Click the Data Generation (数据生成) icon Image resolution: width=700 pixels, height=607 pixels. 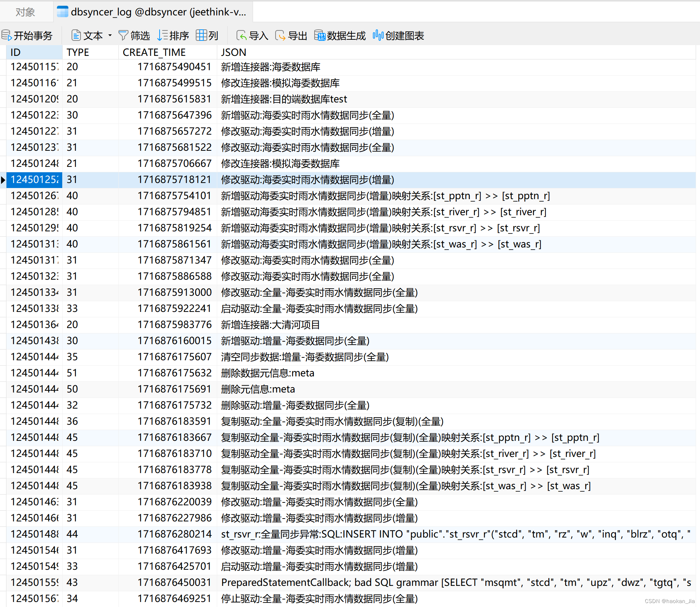[320, 35]
